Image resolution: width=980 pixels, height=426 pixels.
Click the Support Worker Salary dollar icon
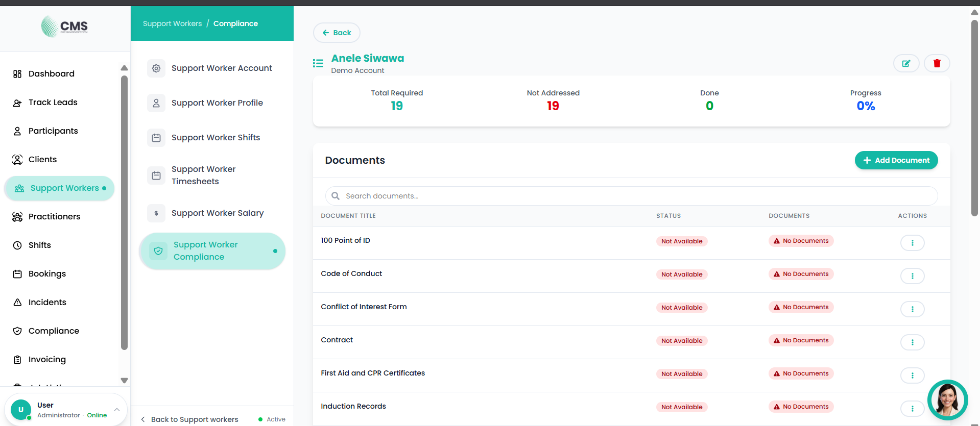click(x=156, y=213)
